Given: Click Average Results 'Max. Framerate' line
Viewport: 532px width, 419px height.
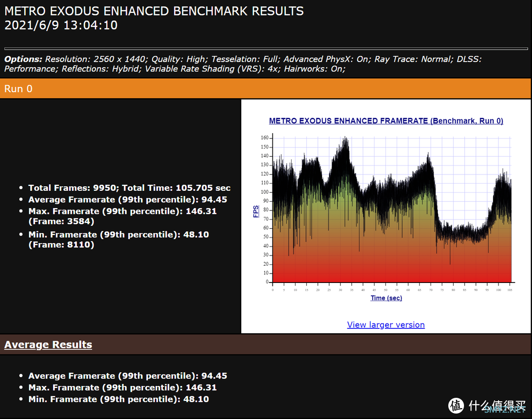Looking at the screenshot, I should click(x=123, y=387).
